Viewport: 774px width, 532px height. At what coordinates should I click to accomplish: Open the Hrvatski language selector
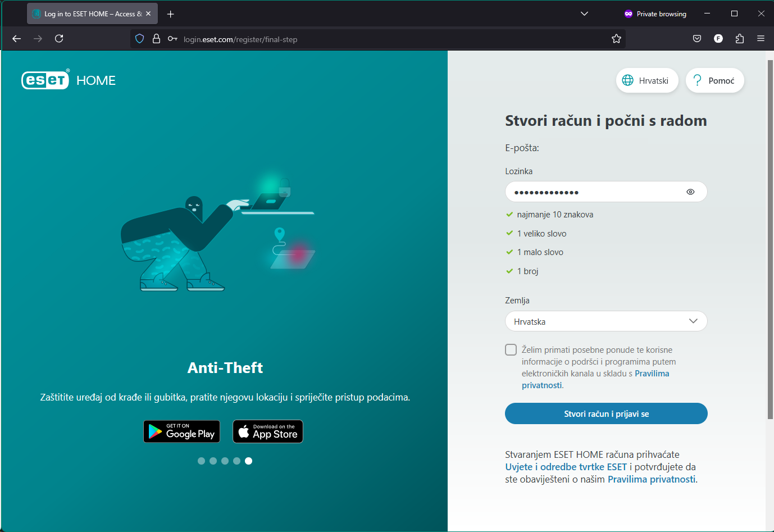click(x=646, y=81)
